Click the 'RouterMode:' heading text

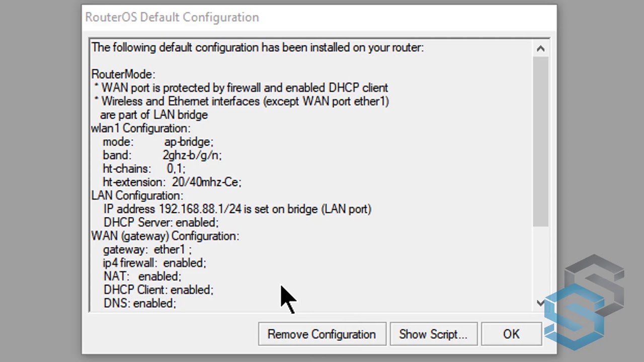pos(123,74)
